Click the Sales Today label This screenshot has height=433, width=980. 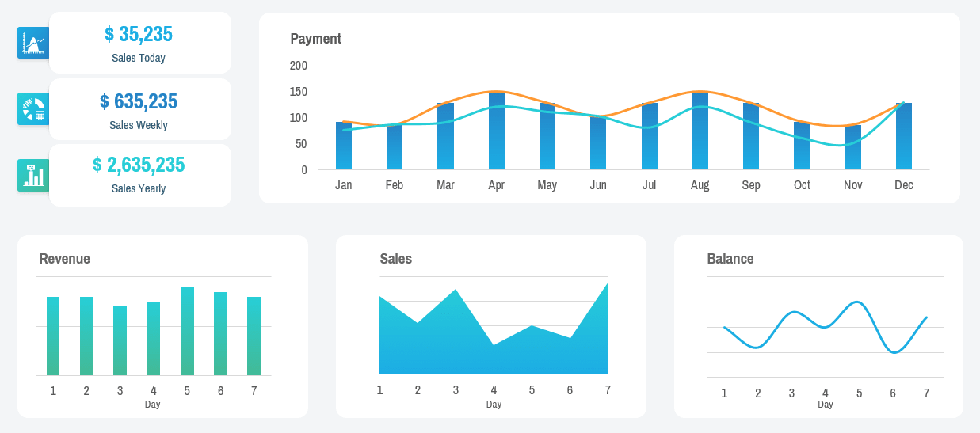pos(139,58)
